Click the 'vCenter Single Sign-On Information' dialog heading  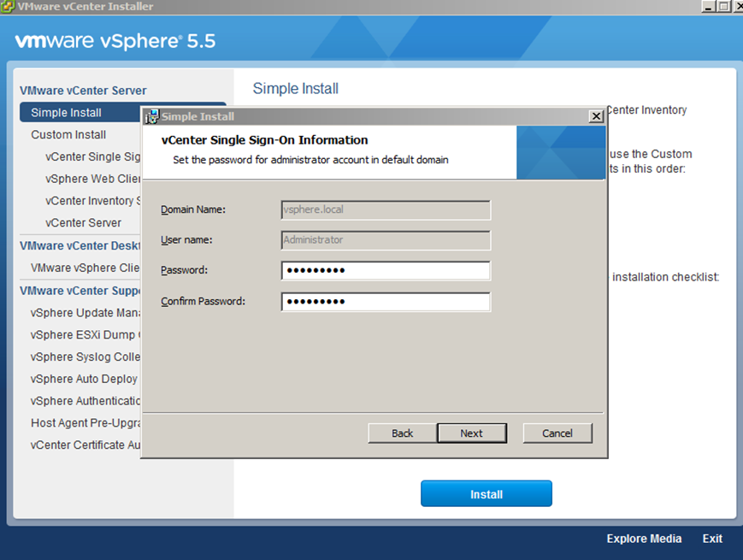click(x=264, y=140)
